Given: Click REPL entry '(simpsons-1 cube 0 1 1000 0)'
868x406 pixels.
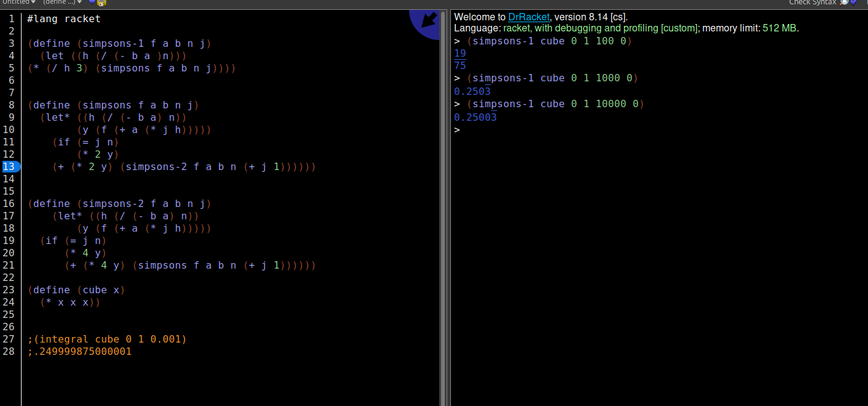Looking at the screenshot, I should (552, 78).
